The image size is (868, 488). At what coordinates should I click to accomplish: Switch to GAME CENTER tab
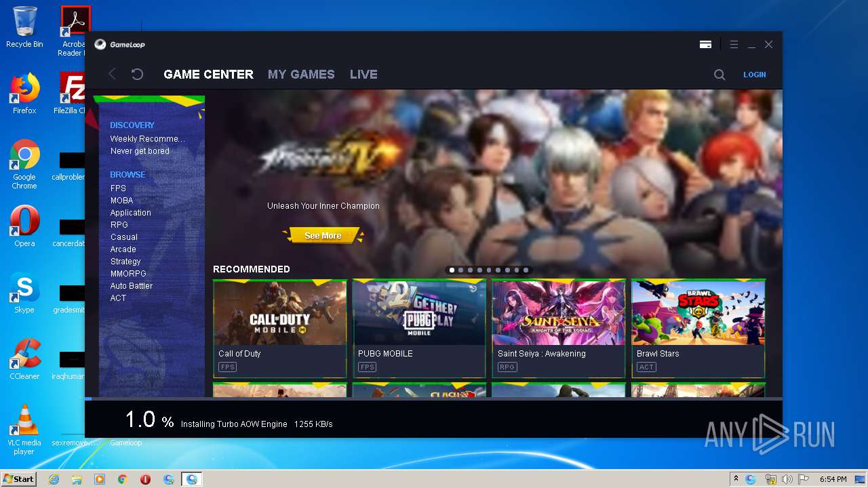click(x=209, y=75)
